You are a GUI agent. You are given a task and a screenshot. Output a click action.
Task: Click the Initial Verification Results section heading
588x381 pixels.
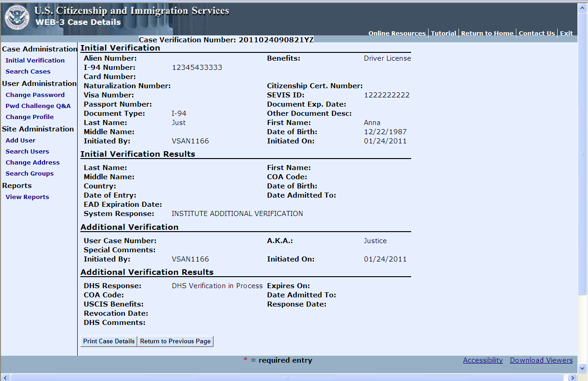click(138, 154)
